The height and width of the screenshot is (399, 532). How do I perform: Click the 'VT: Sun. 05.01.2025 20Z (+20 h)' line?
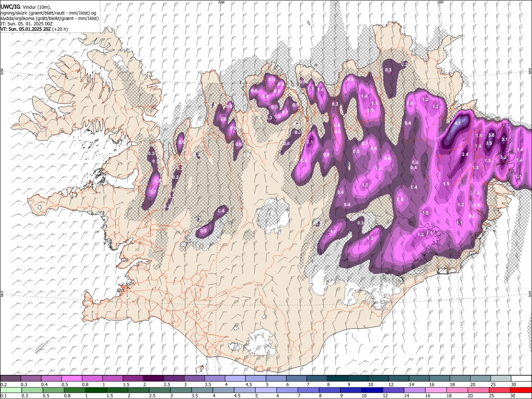(34, 29)
